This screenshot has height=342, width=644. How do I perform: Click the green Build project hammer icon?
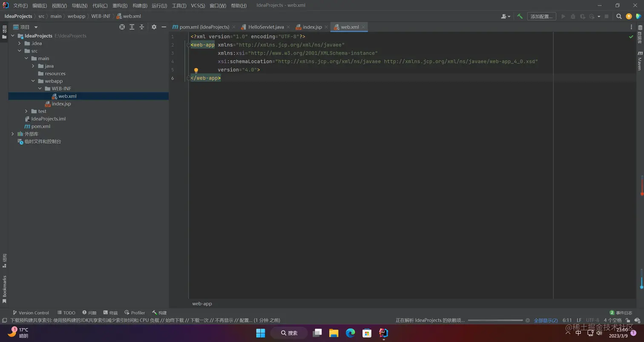[x=520, y=16]
